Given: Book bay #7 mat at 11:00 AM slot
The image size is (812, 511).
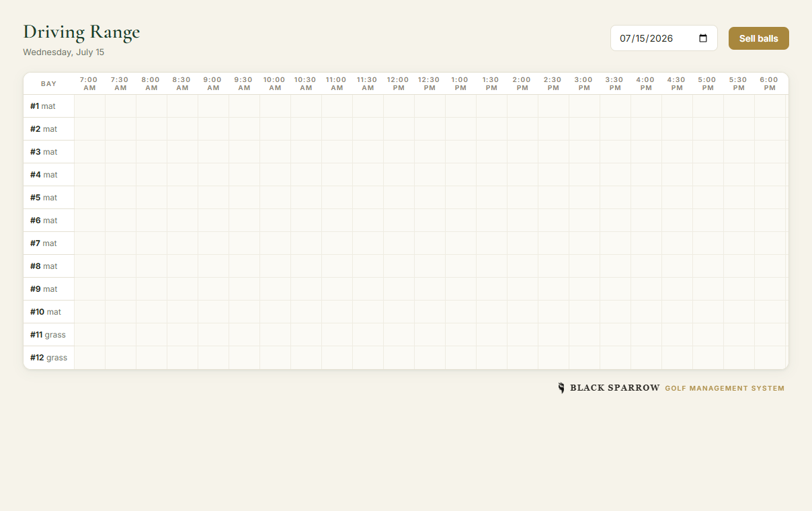Looking at the screenshot, I should coord(337,243).
